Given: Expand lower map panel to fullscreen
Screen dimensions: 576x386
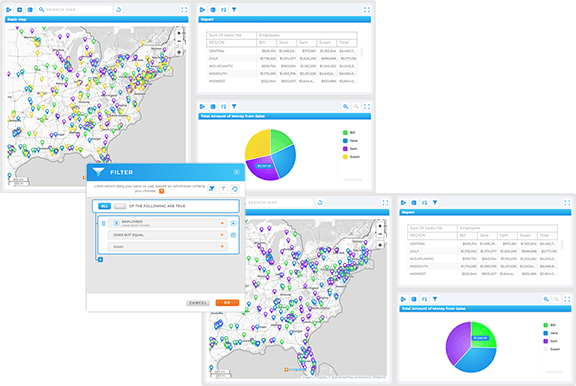Looking at the screenshot, I should point(385,202).
